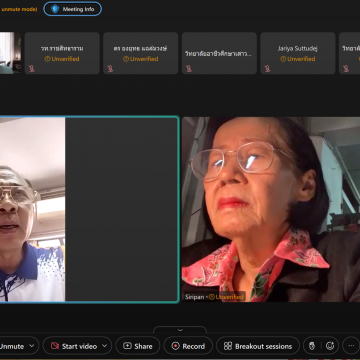Open the More options ellipsis button

351,346
